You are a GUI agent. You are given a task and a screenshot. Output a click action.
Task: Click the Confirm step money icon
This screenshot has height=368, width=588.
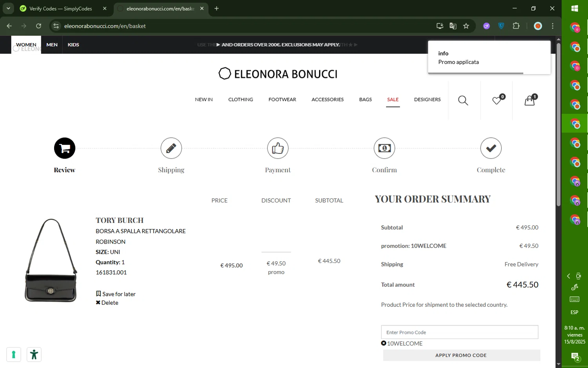click(385, 148)
